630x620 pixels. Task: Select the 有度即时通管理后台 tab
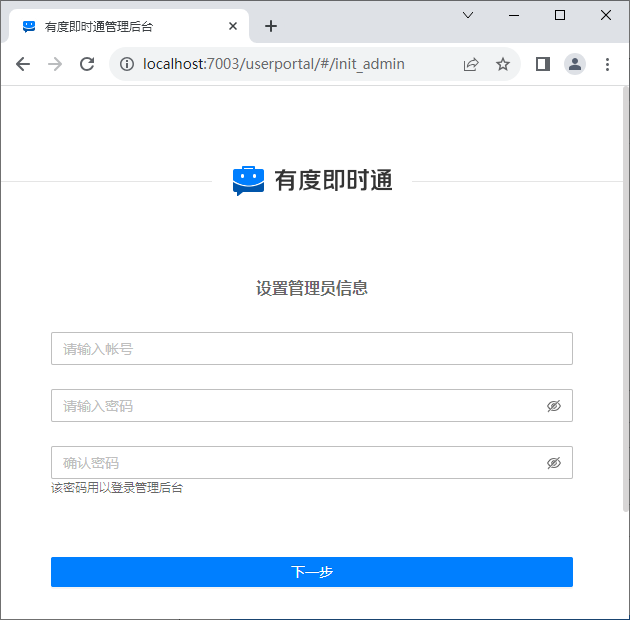pyautogui.click(x=120, y=27)
